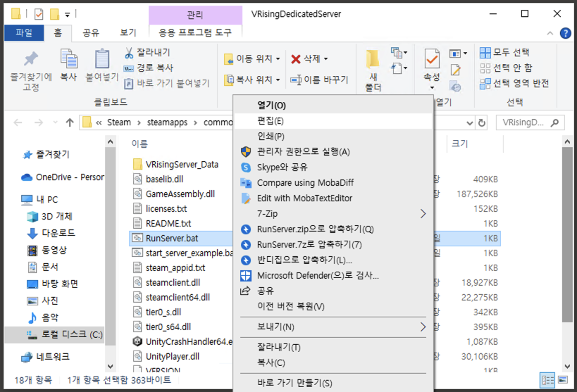Screen dimensions: 577x392
Task: Switch to details view icon in status bar
Action: click(547, 380)
